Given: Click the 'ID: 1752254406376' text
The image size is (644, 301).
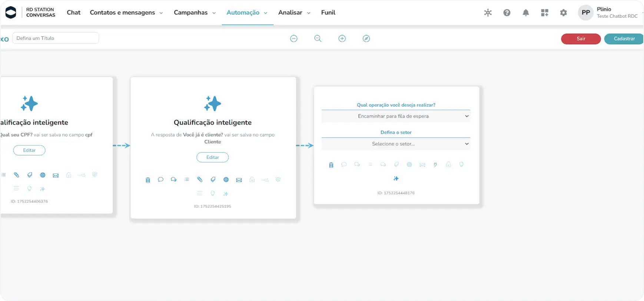Looking at the screenshot, I should coord(29,202).
